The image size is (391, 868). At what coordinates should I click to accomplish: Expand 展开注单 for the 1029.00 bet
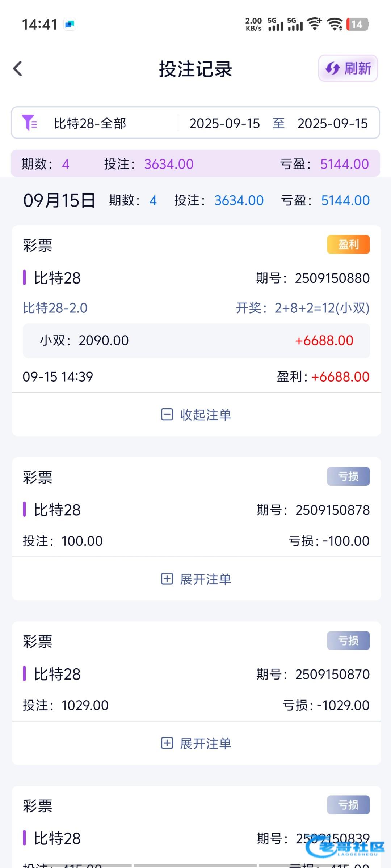click(x=205, y=743)
